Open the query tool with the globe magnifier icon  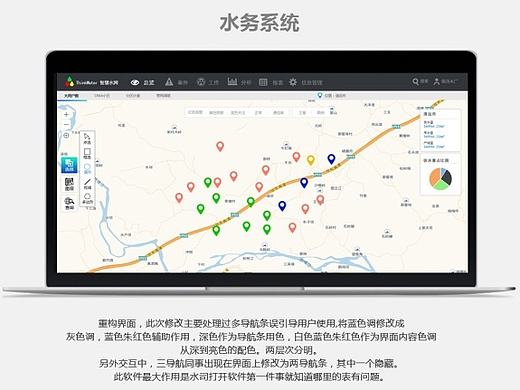point(69,203)
